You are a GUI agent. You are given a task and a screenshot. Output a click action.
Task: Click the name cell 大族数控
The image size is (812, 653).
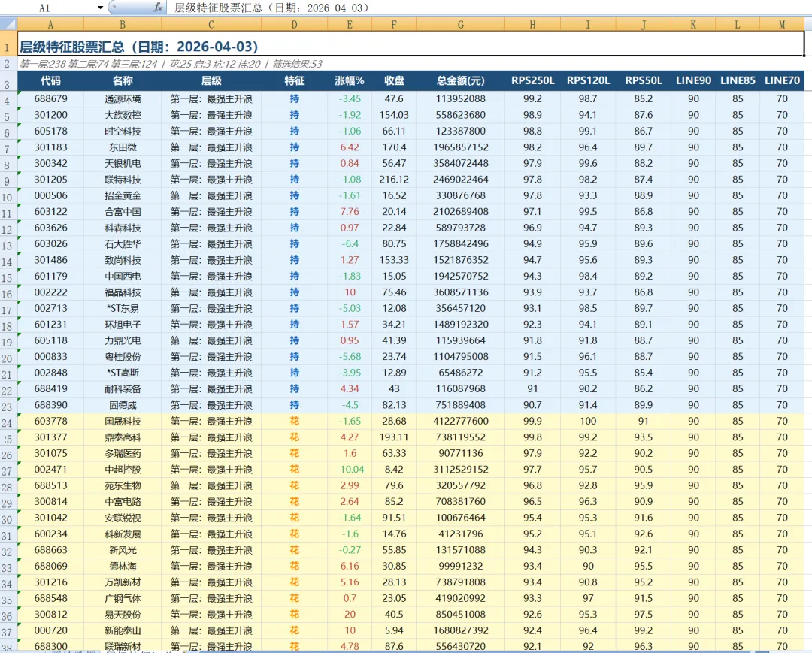tap(123, 115)
